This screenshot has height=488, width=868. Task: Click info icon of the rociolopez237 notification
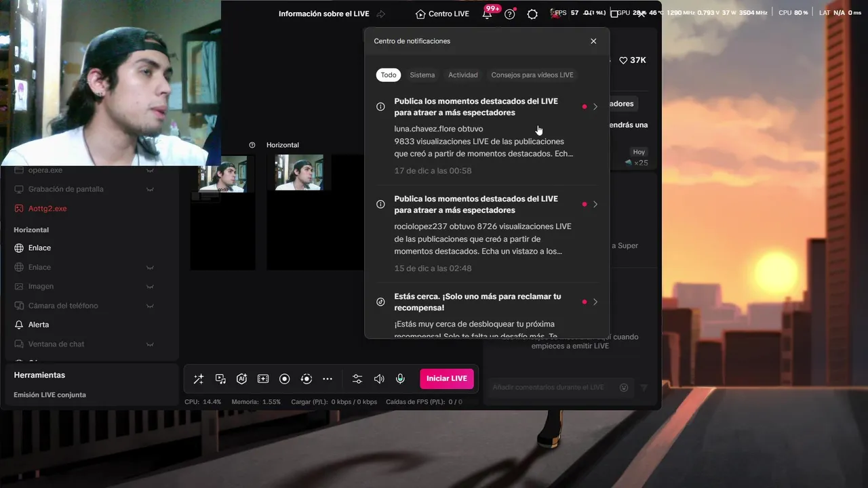pos(380,204)
